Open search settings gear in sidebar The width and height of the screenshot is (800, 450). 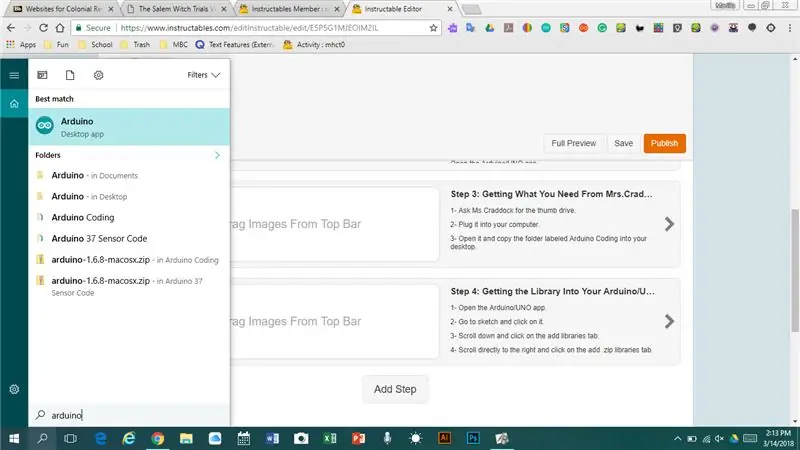point(14,389)
